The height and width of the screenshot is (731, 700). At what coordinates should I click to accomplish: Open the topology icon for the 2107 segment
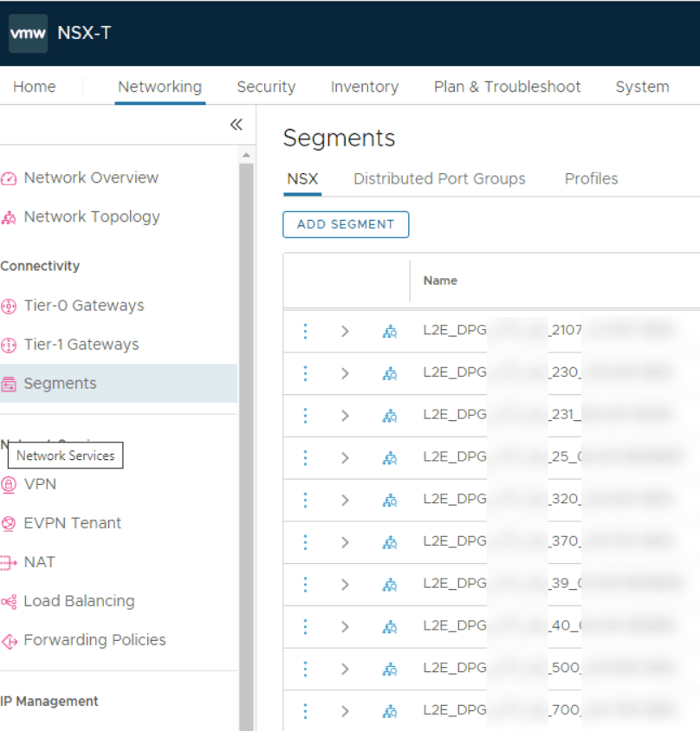point(390,331)
